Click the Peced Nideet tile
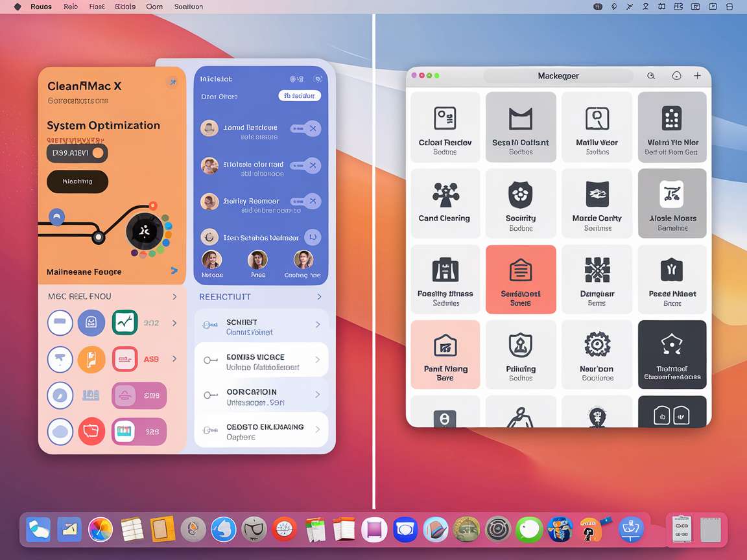The image size is (747, 560). pyautogui.click(x=672, y=279)
